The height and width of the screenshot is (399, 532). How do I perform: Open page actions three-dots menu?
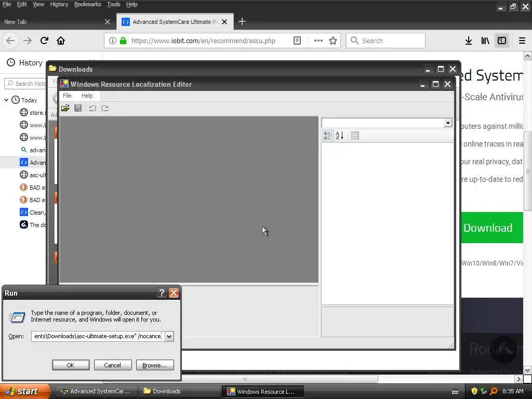point(318,41)
